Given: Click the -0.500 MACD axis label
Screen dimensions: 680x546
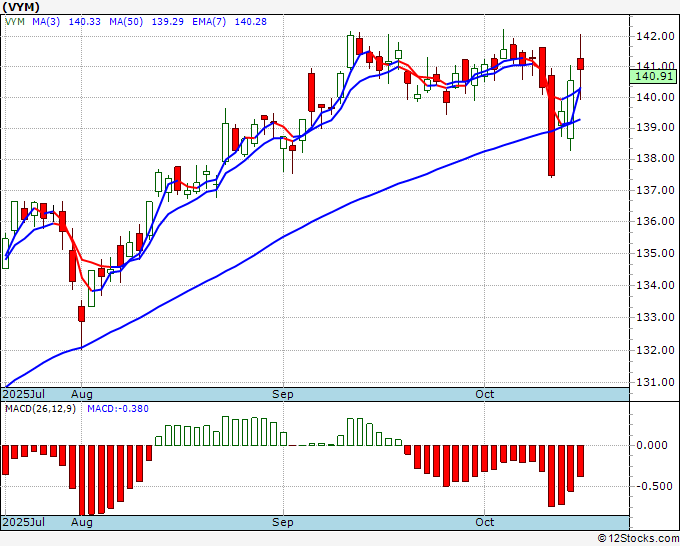Looking at the screenshot, I should tap(654, 486).
